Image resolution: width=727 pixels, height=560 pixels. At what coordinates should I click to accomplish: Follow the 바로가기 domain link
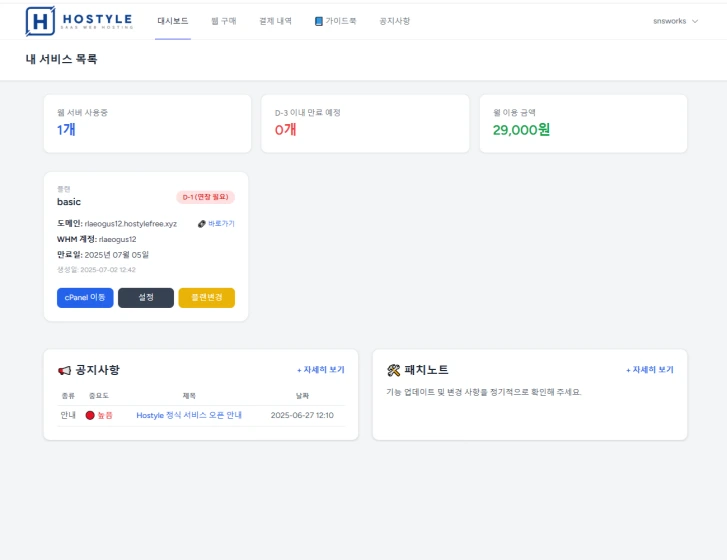[221, 224]
